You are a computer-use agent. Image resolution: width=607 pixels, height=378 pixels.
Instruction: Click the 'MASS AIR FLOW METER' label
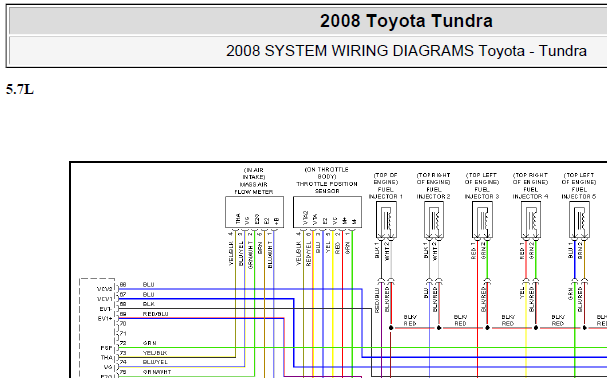click(254, 188)
